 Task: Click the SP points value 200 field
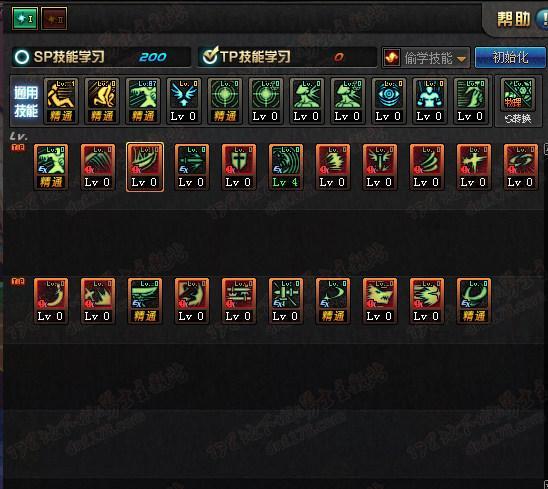153,57
